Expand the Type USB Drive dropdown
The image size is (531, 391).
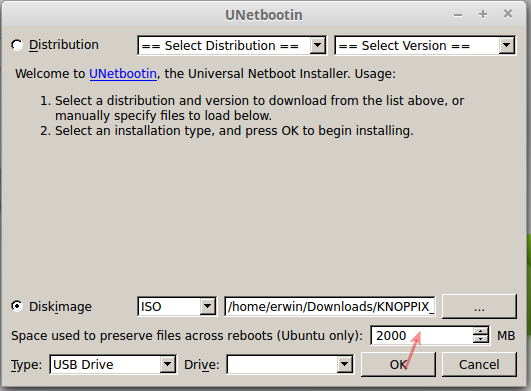[x=113, y=365]
